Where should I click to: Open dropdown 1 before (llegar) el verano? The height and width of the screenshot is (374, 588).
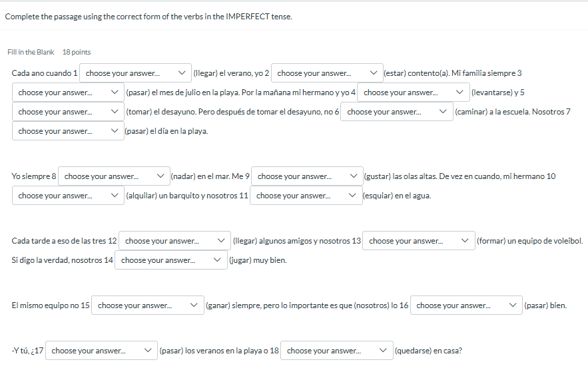point(135,73)
